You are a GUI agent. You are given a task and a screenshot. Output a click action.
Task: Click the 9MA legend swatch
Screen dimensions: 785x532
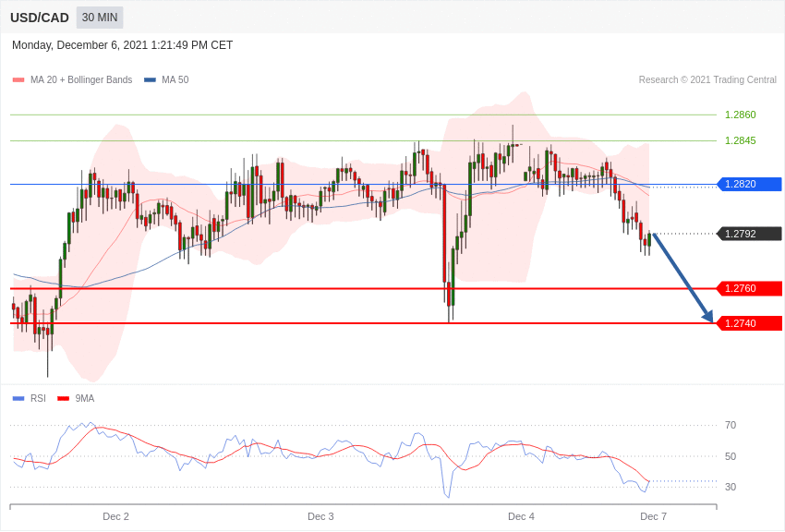coord(64,399)
